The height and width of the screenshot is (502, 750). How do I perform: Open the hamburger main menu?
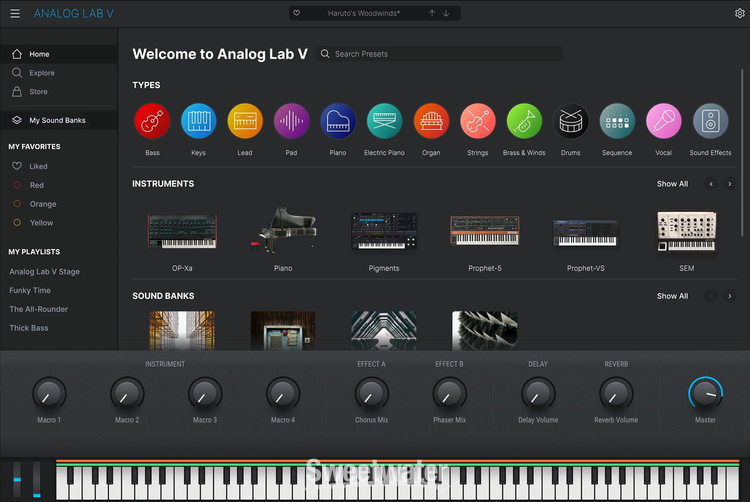[x=15, y=13]
